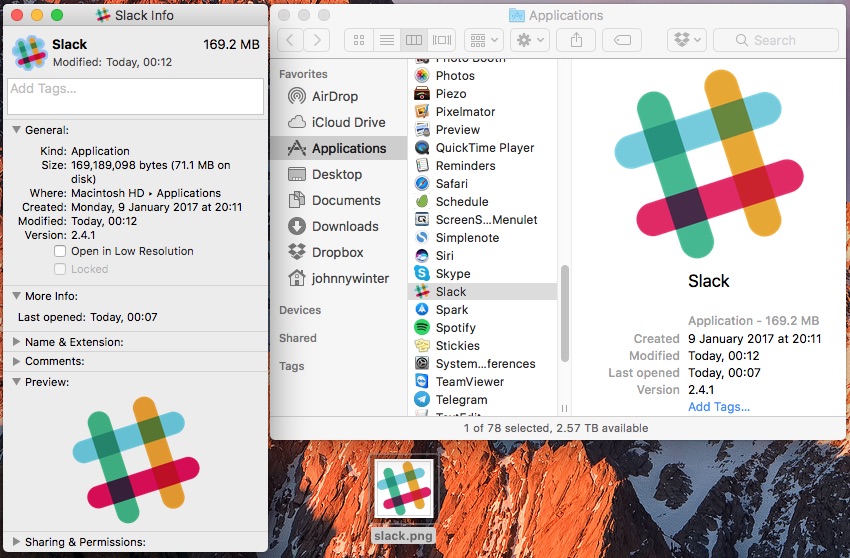The height and width of the screenshot is (558, 850).
Task: Click the Add Tags field in Slack Info
Action: coord(136,97)
